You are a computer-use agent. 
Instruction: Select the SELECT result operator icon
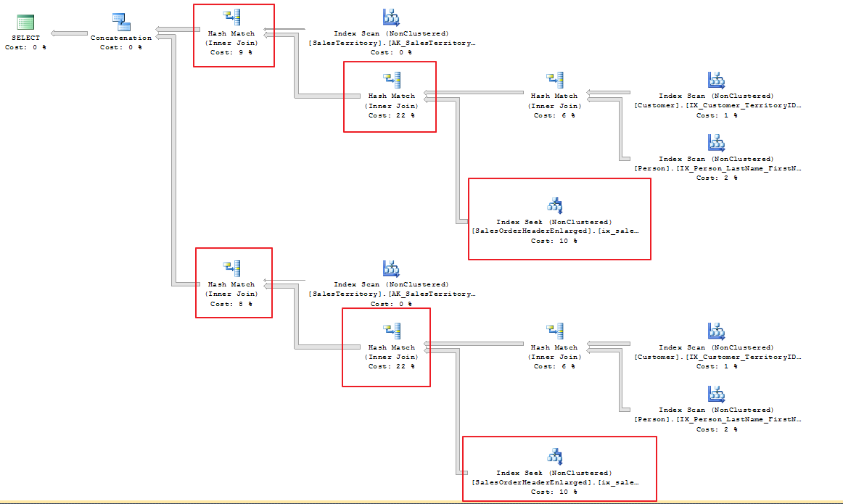click(25, 22)
